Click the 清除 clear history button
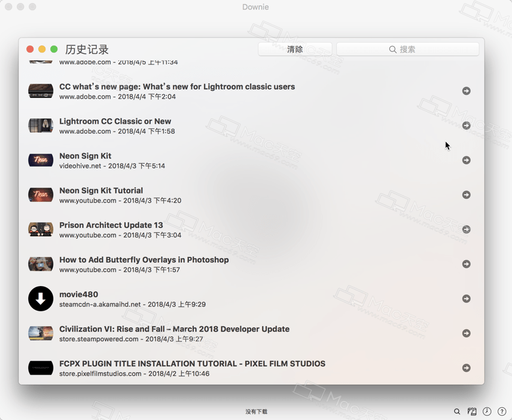The width and height of the screenshot is (512, 420). [295, 49]
